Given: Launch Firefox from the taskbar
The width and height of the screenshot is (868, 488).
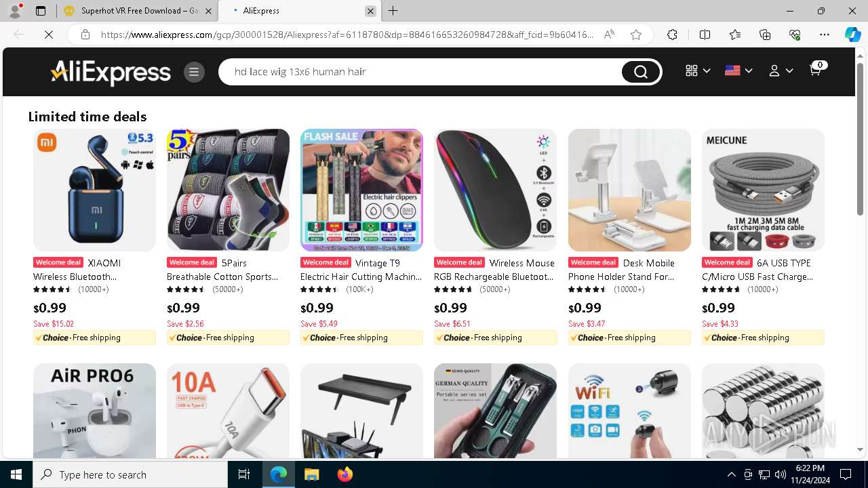Looking at the screenshot, I should (x=345, y=474).
